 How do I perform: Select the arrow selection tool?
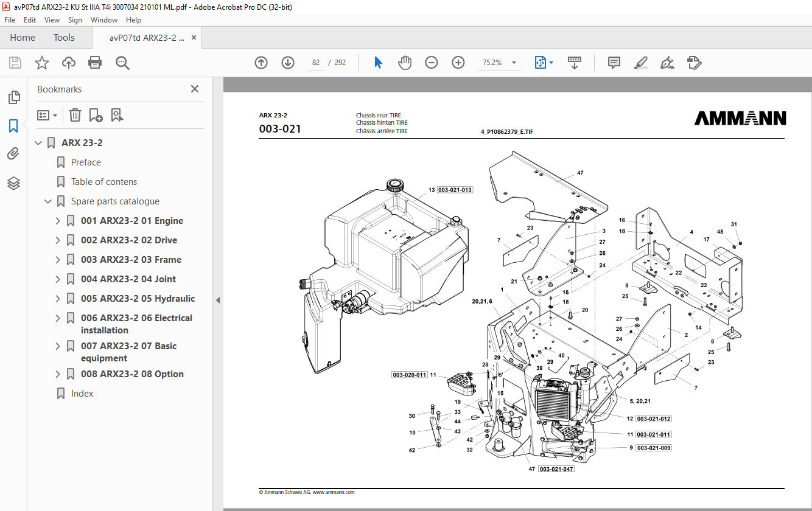pos(378,63)
